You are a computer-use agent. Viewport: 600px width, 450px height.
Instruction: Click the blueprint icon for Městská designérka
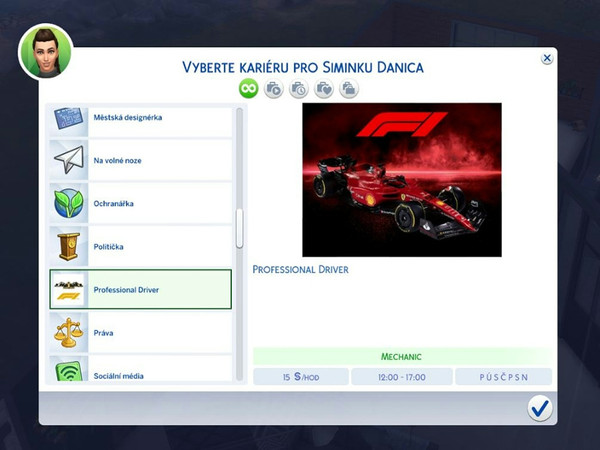69,118
